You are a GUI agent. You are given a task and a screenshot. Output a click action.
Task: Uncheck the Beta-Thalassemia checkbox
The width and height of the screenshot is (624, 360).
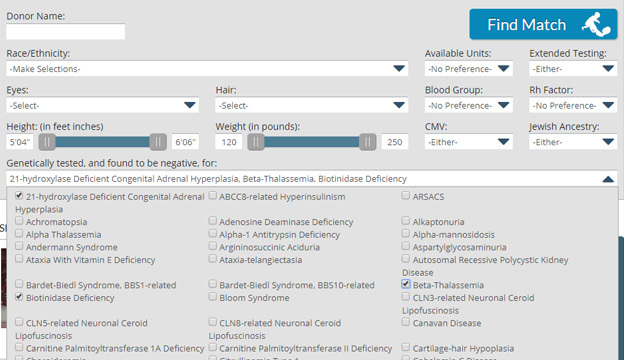pos(406,284)
